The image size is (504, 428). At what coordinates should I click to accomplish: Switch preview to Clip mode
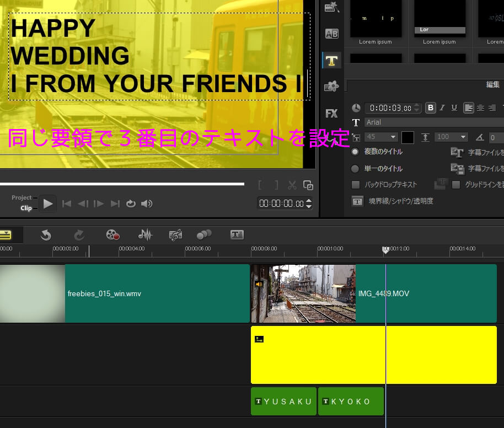point(26,208)
